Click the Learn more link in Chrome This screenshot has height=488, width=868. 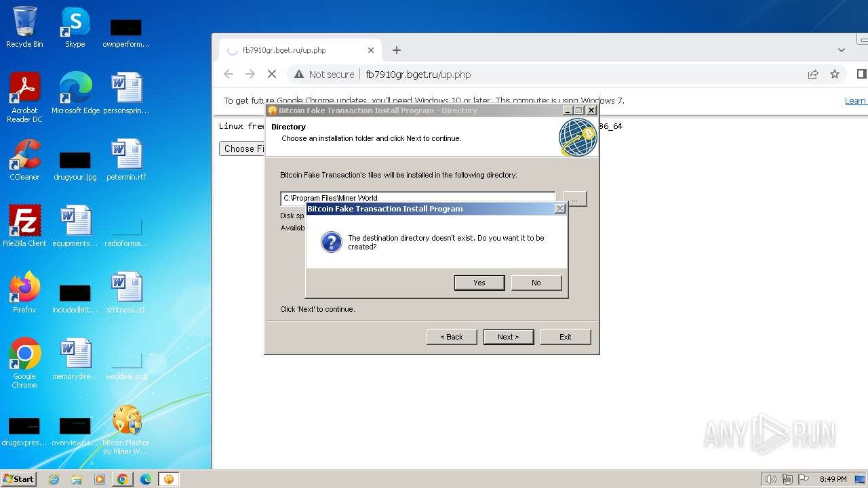coord(855,101)
